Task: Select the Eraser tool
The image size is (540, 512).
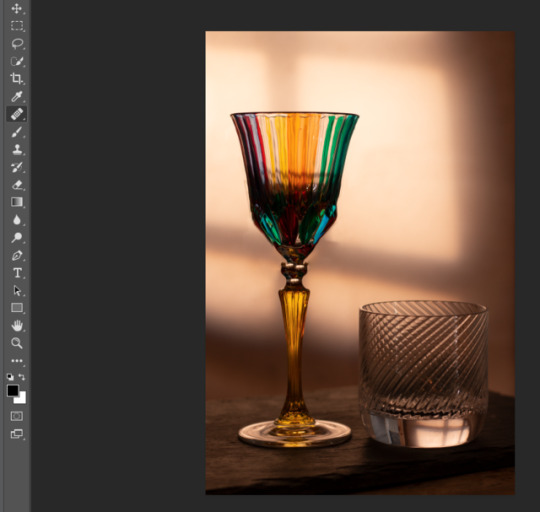Action: (x=17, y=185)
